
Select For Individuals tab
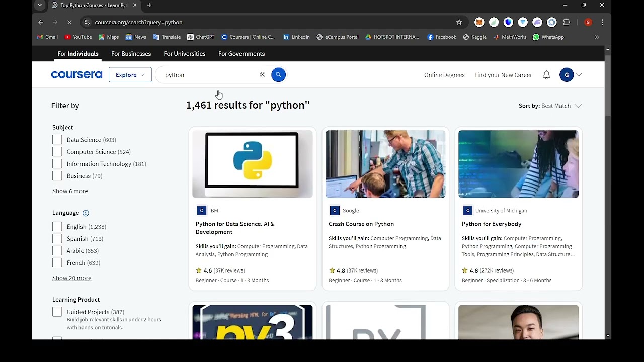(x=78, y=54)
